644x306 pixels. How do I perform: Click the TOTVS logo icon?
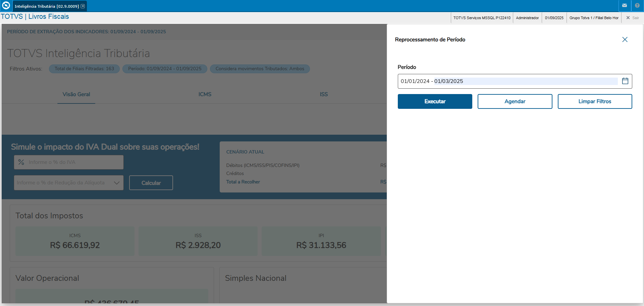point(6,6)
